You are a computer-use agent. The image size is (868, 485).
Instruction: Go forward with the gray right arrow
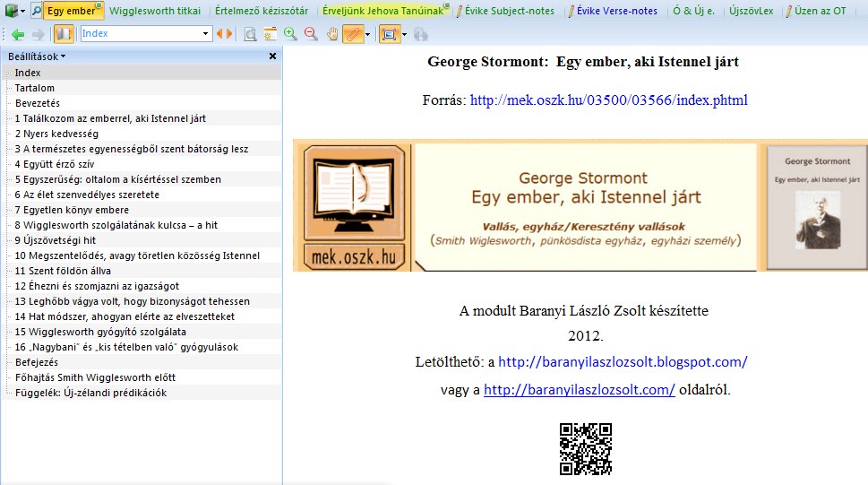[x=38, y=34]
